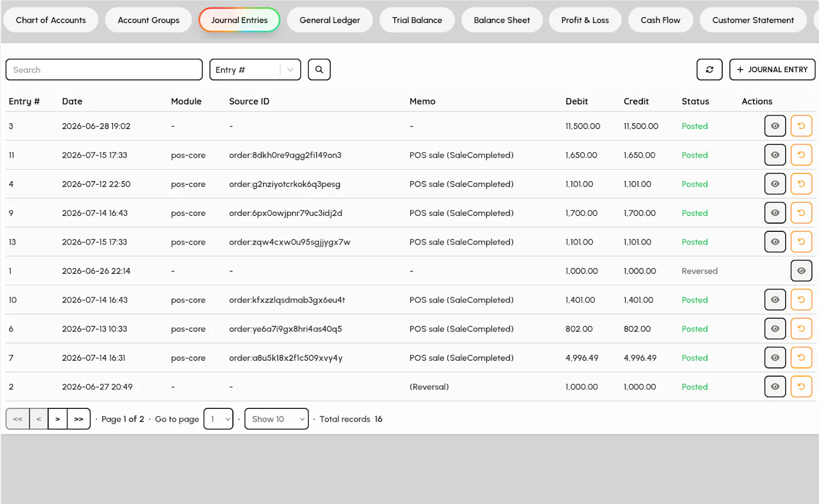Reverse journal entry 7
The width and height of the screenshot is (819, 504).
pos(801,358)
